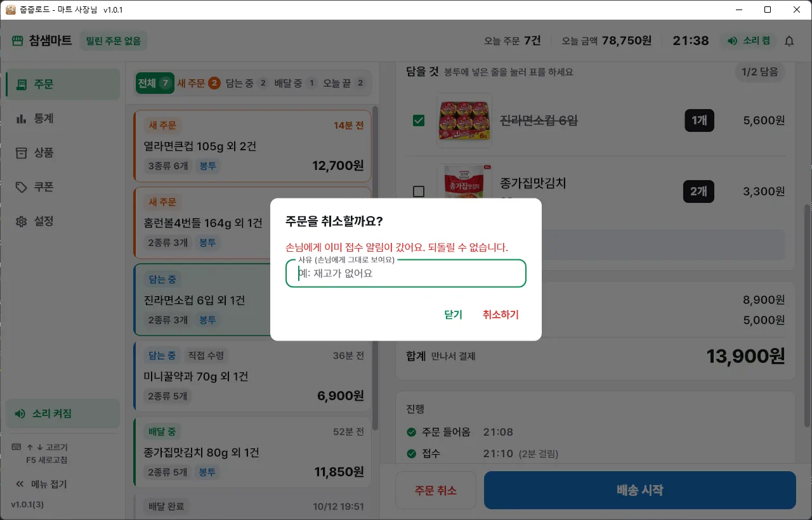Screen dimensions: 812x520
Task: Click the 1/2 담음 progress badge
Action: [x=760, y=72]
